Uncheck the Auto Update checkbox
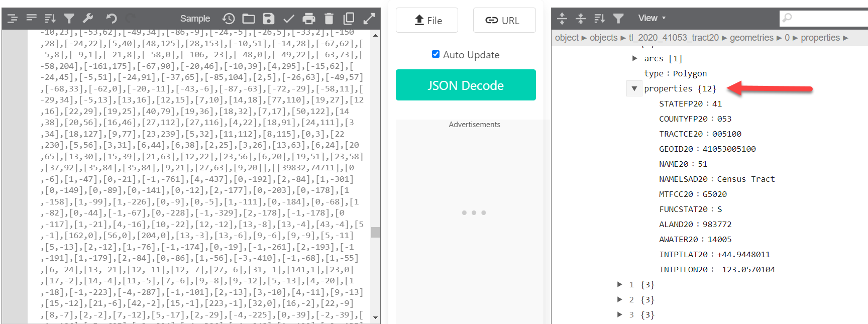 pyautogui.click(x=436, y=54)
